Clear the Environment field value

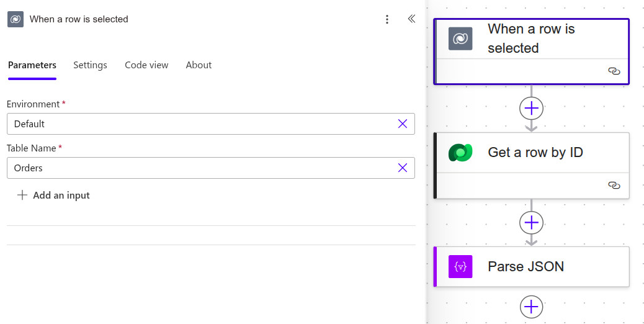tap(403, 124)
